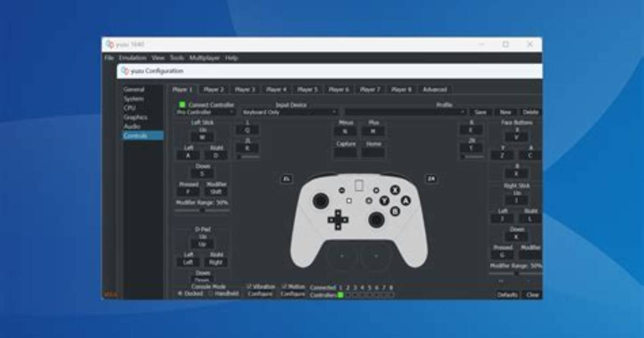The width and height of the screenshot is (644, 338).
Task: Click the capture button on controller image
Action: tap(349, 201)
